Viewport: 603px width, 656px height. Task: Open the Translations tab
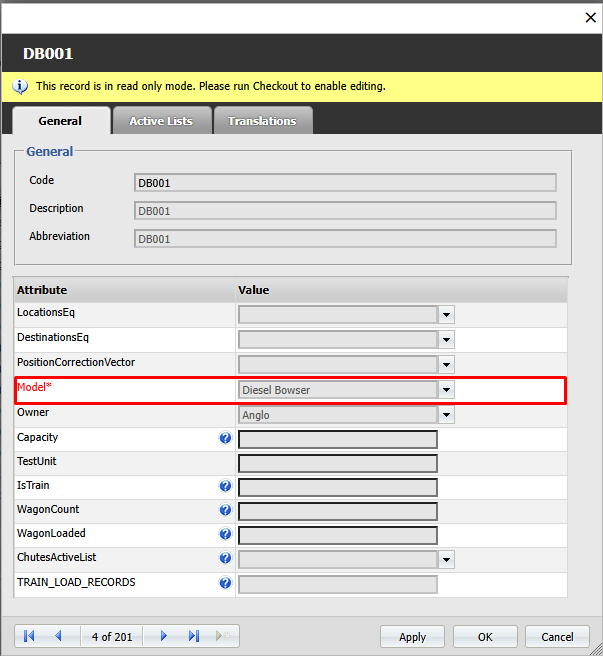click(262, 121)
